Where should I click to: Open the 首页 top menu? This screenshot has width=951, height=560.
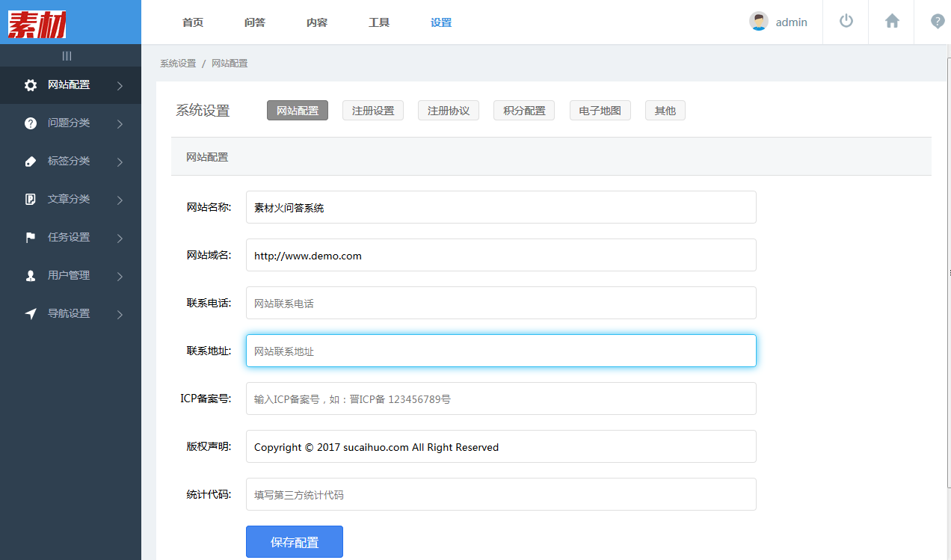click(193, 22)
